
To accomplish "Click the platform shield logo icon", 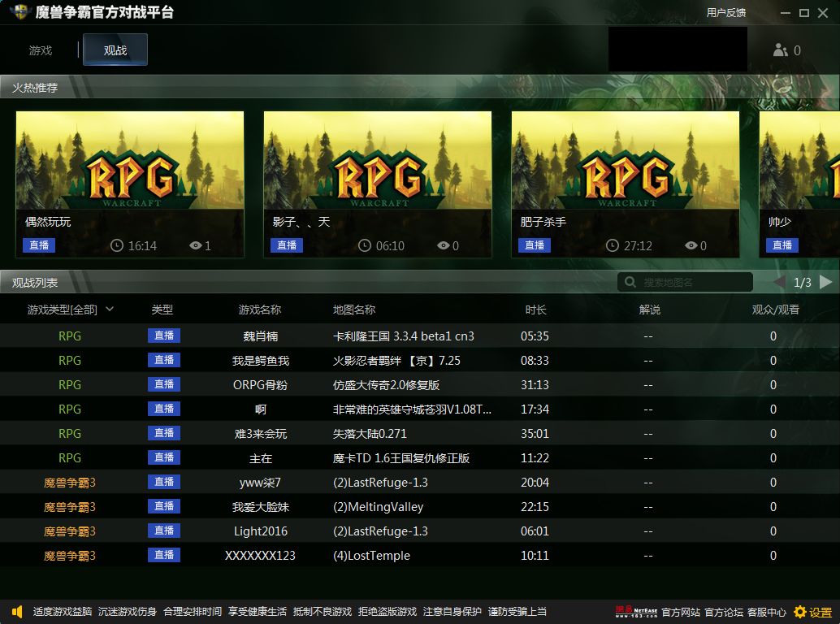I will click(x=19, y=12).
